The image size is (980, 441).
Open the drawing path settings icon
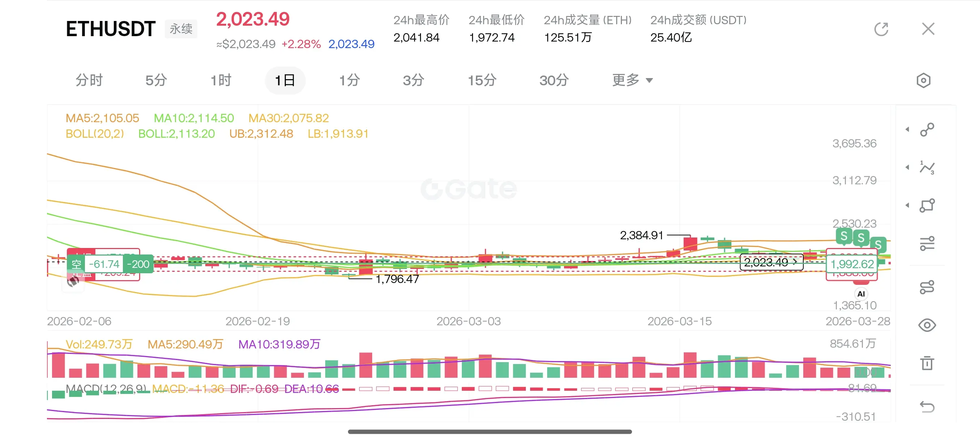pyautogui.click(x=927, y=287)
